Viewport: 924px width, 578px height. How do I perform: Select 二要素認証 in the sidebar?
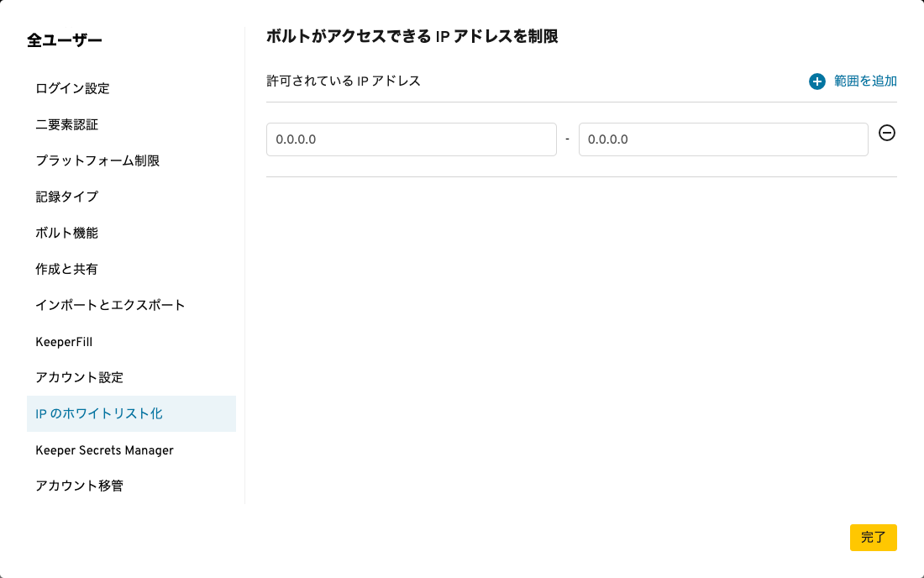point(67,124)
